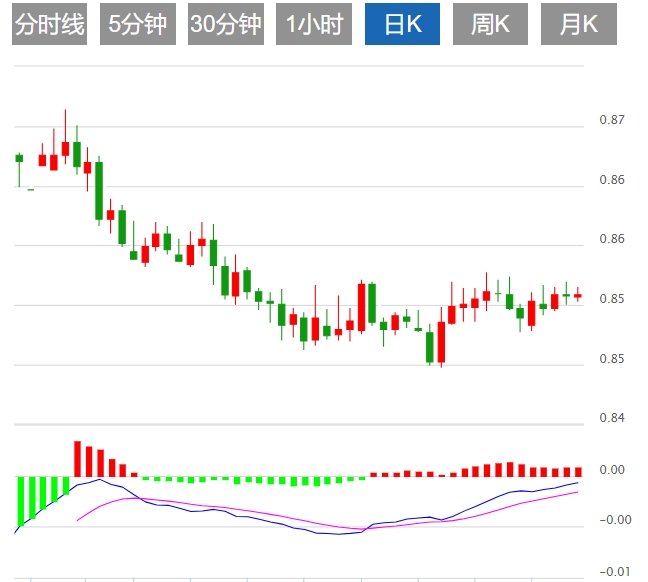Click the tallest green MACD histogram bar
The height and width of the screenshot is (582, 648).
click(x=20, y=501)
